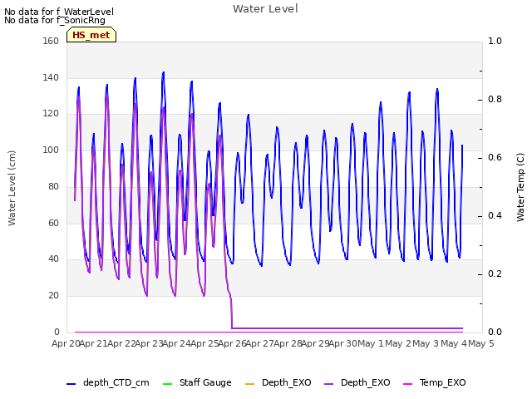Image resolution: width=532 pixels, height=399 pixels.
Task: Click the 0.8 tick on right axis
Action: pos(495,100)
